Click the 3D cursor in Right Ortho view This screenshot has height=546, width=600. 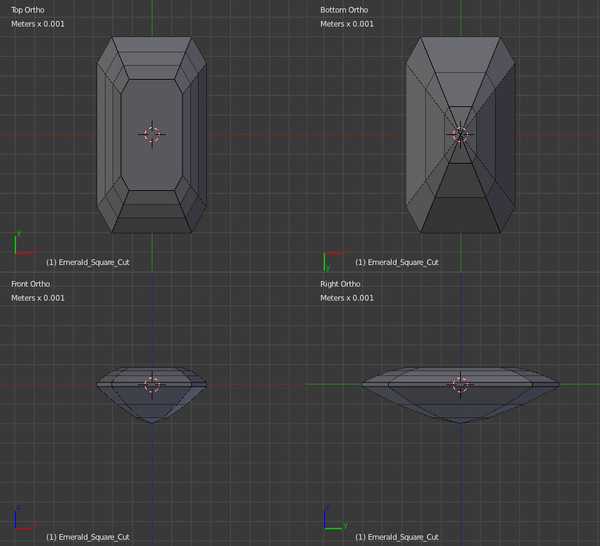460,385
